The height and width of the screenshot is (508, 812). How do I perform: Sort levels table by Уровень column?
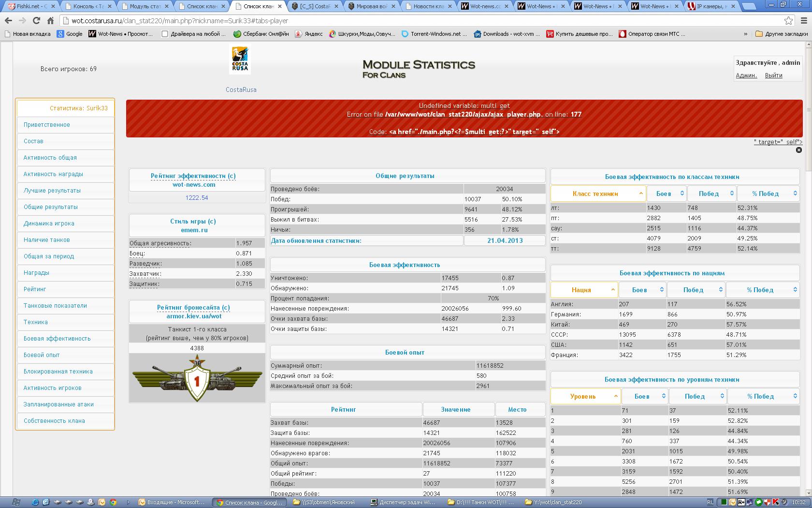585,396
